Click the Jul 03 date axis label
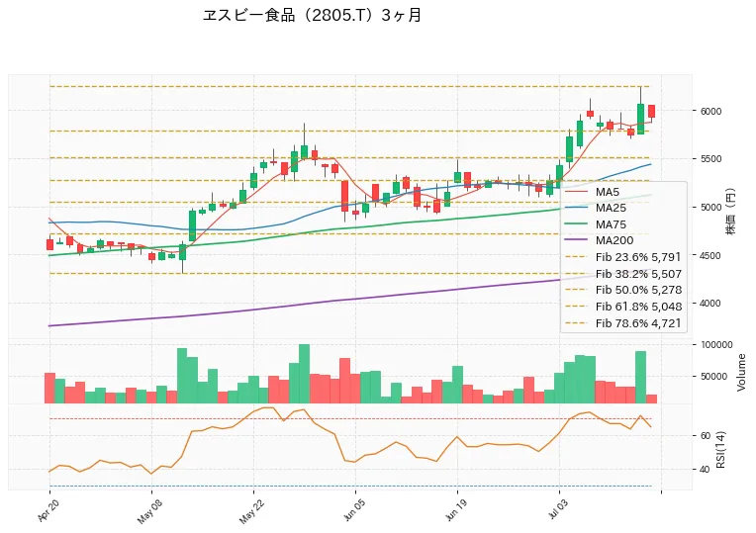The height and width of the screenshot is (533, 756). click(558, 510)
